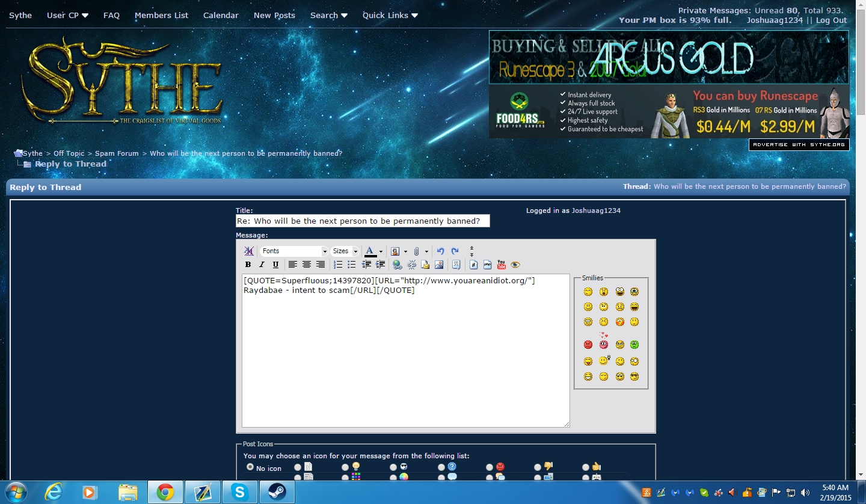Select the 'No icon' radio button
866x504 pixels.
click(x=250, y=467)
